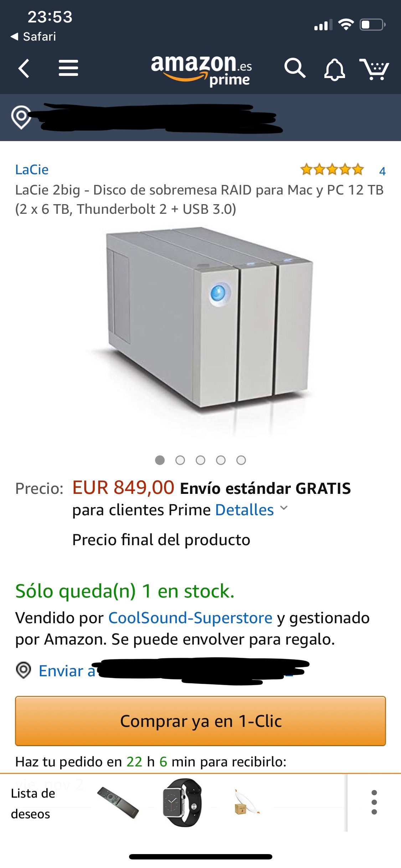
Task: Select the fifth image carousel dot
Action: click(241, 460)
